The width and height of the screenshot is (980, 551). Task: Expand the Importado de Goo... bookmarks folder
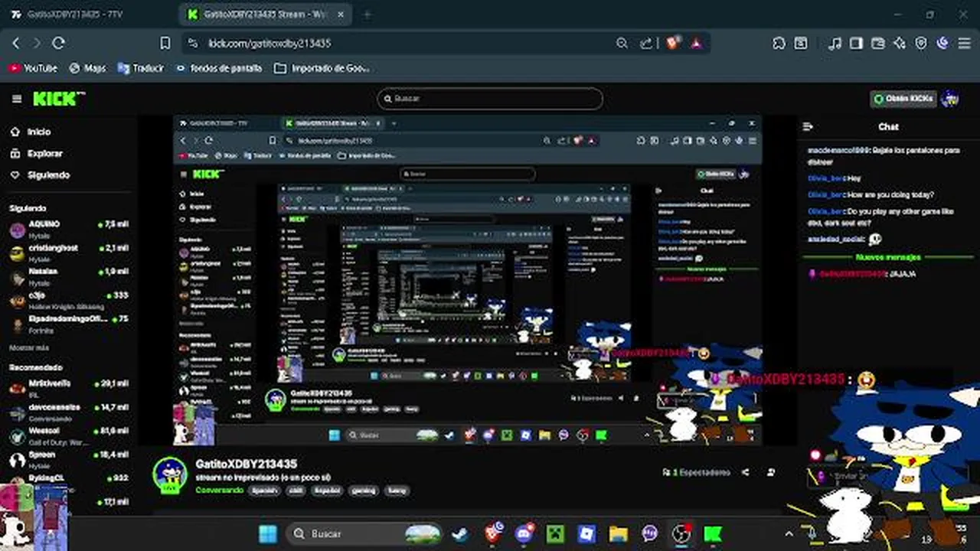[322, 68]
